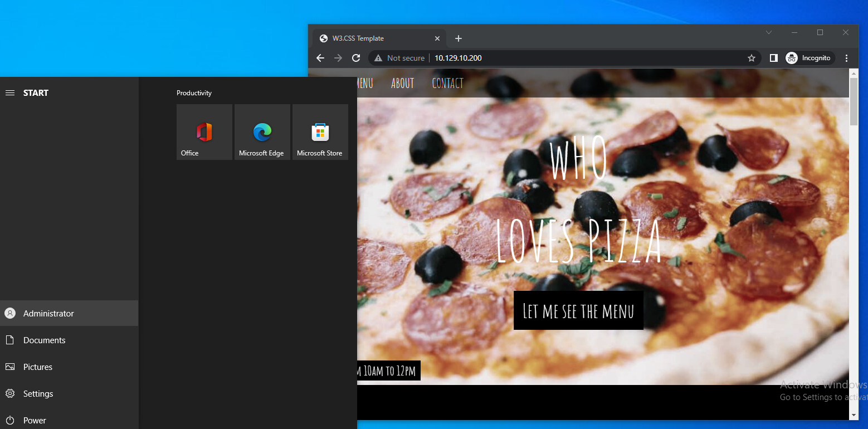Screen dimensions: 868x429
Task: Expand the Start menu hamburger button
Action: click(10, 92)
